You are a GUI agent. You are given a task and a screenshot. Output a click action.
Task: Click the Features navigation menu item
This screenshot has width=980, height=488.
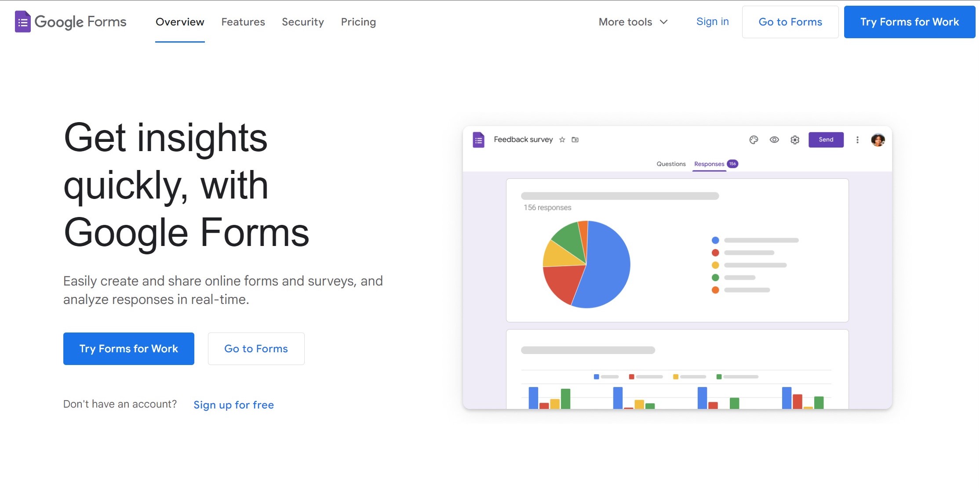pyautogui.click(x=243, y=22)
